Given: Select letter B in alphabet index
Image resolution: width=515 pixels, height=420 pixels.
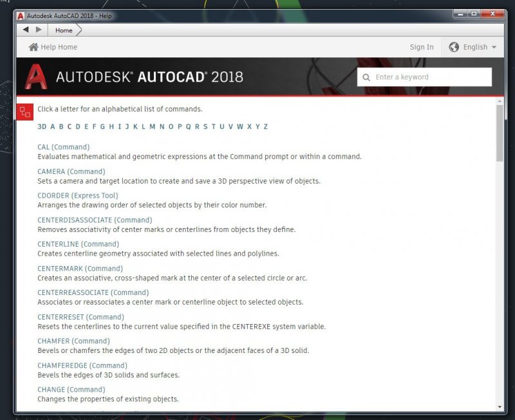Looking at the screenshot, I should pyautogui.click(x=61, y=126).
